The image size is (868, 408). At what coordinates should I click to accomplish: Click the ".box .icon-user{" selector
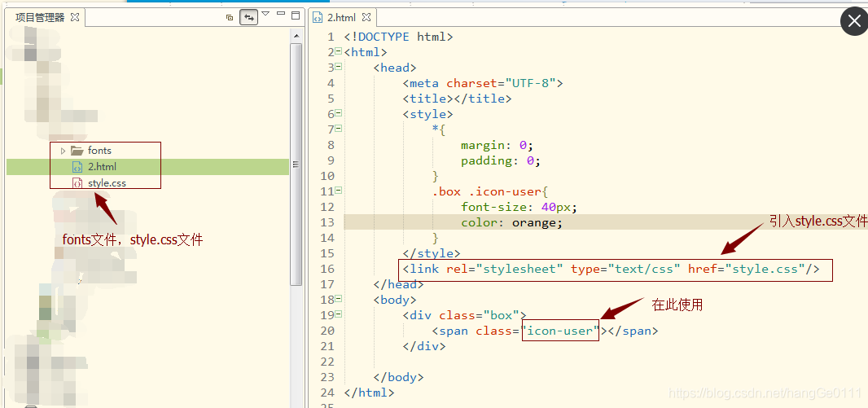pyautogui.click(x=490, y=192)
